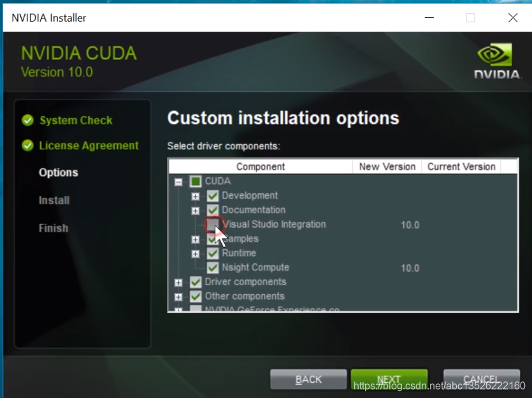Select the Development row label
This screenshot has width=532, height=398.
[250, 196]
